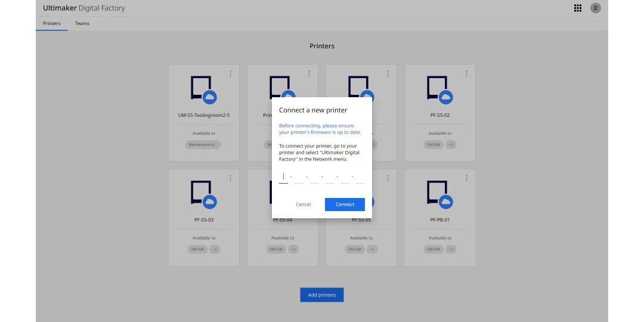644x322 pixels.
Task: Cancel the Connect a new printer dialog
Action: click(303, 204)
